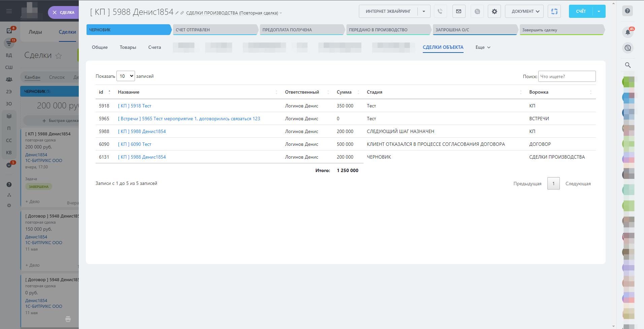Open the arrow next to СЧЁТ button

pyautogui.click(x=599, y=11)
